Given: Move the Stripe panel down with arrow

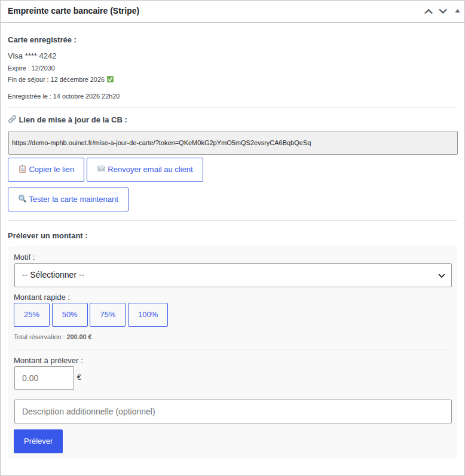Looking at the screenshot, I should coord(443,11).
